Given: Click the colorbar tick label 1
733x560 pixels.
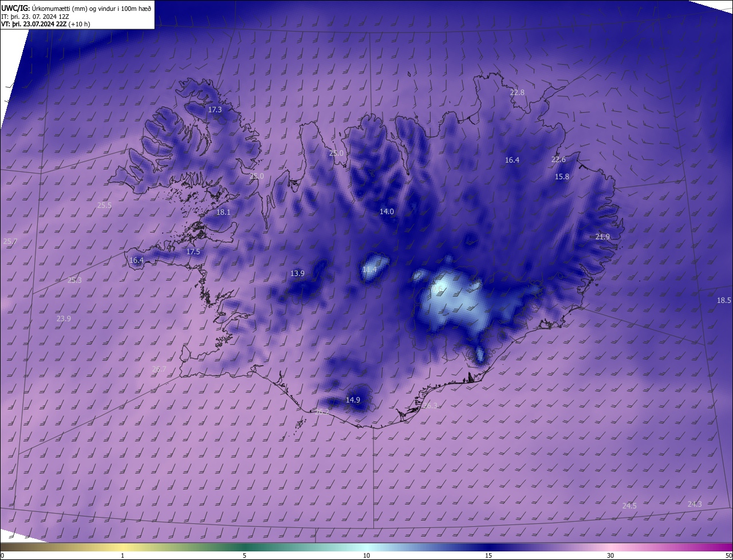Looking at the screenshot, I should pyautogui.click(x=123, y=555).
